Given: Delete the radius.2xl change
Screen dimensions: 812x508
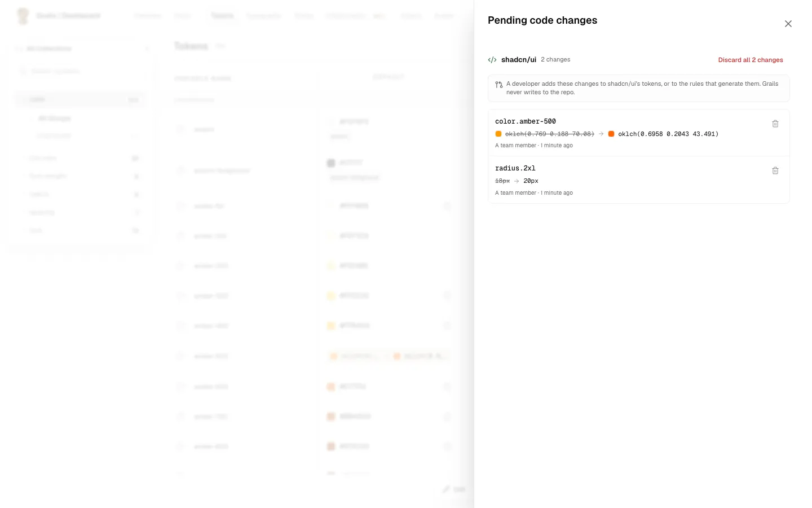Looking at the screenshot, I should (x=775, y=170).
